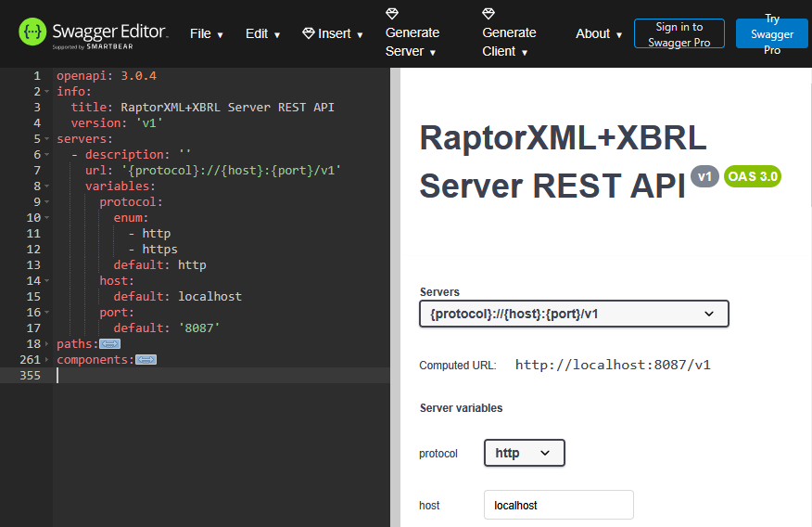The width and height of the screenshot is (812, 527).
Task: Click the folded components placeholder icon
Action: (x=146, y=360)
